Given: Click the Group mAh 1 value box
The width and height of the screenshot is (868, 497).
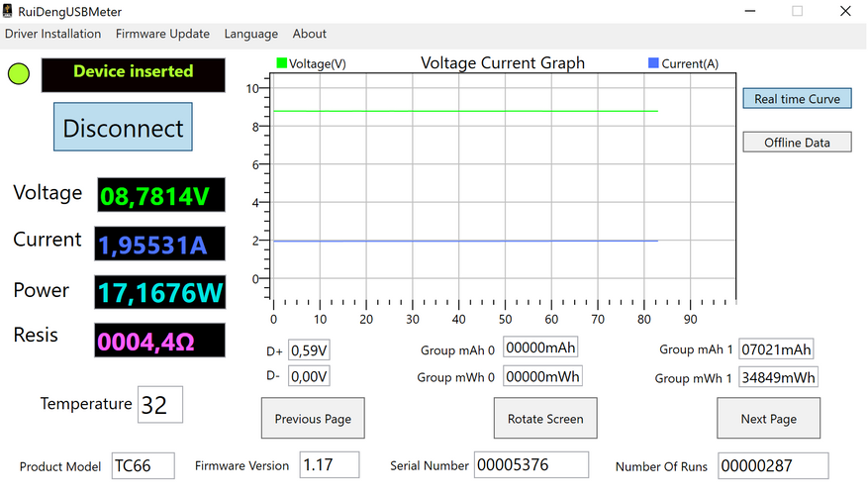Looking at the screenshot, I should click(776, 349).
